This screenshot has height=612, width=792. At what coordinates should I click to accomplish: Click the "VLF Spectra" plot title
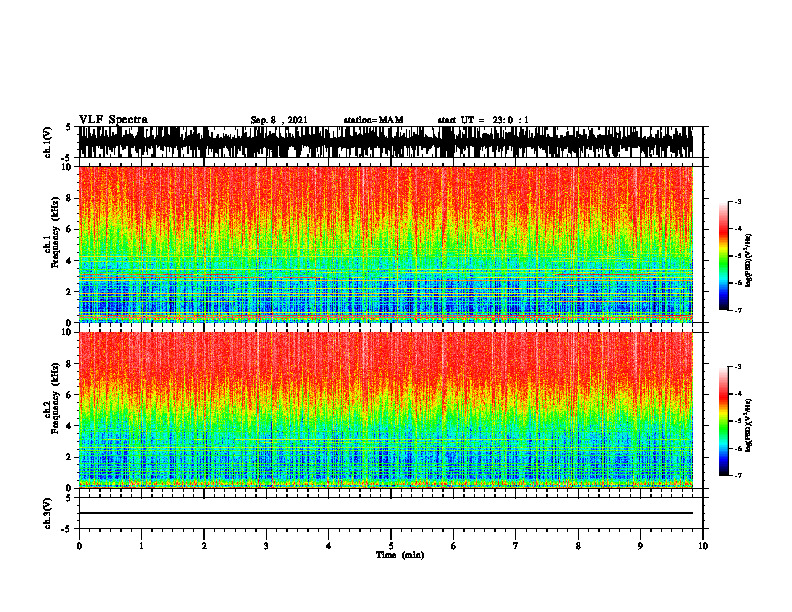[113, 120]
